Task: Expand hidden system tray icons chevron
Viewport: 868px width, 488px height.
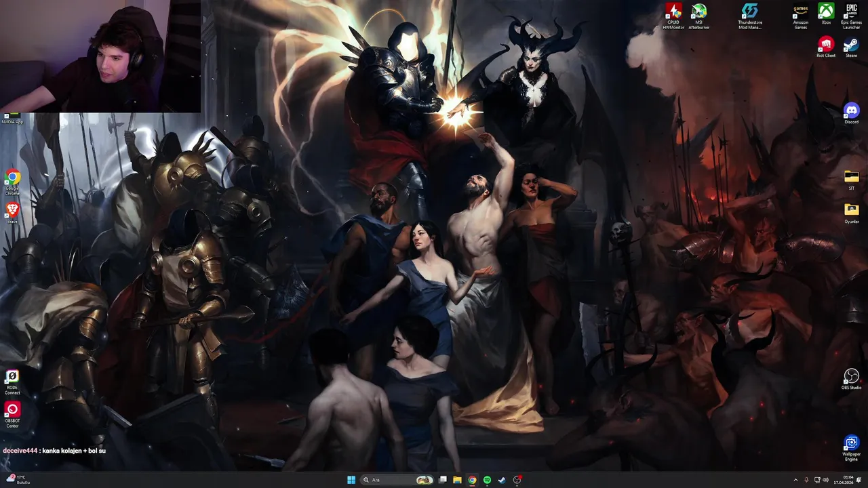Action: pos(795,480)
